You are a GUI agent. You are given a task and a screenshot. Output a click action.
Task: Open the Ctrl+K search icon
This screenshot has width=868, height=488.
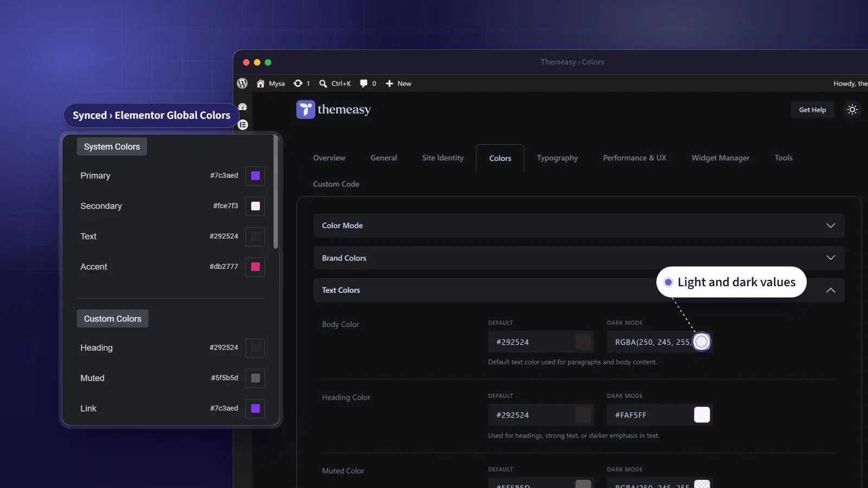323,84
